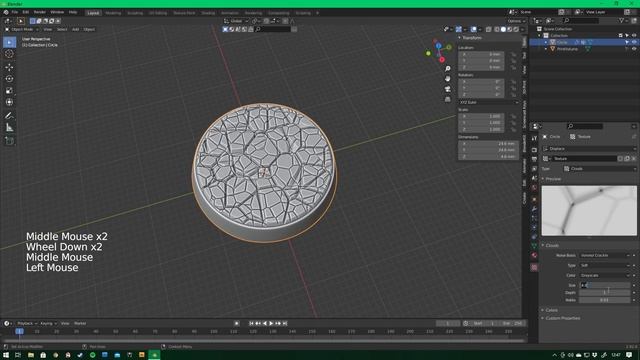Switch to rendered viewport shading

[x=516, y=29]
